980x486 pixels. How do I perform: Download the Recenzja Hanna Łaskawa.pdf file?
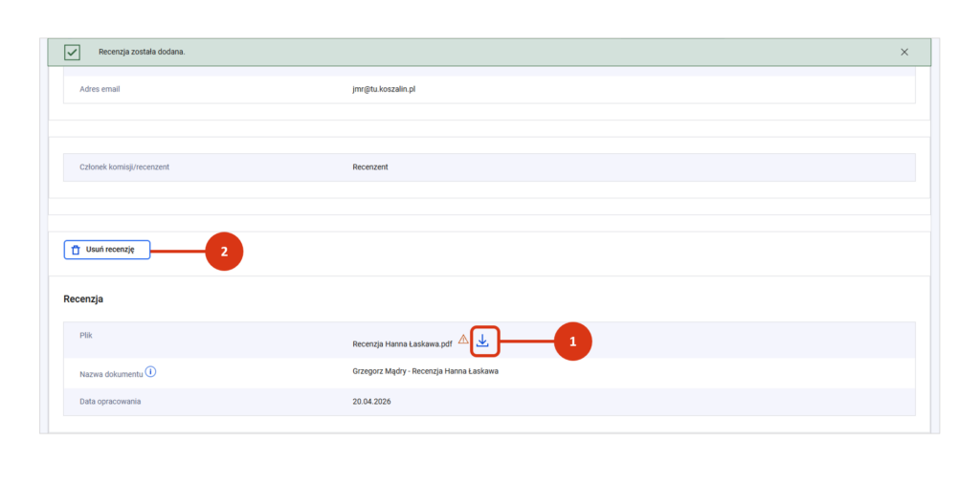pyautogui.click(x=483, y=341)
